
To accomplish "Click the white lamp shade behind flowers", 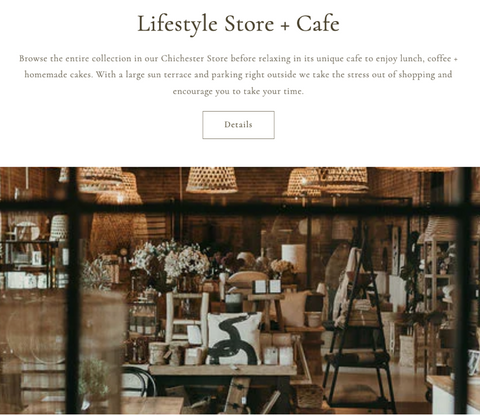I will pos(294,257).
